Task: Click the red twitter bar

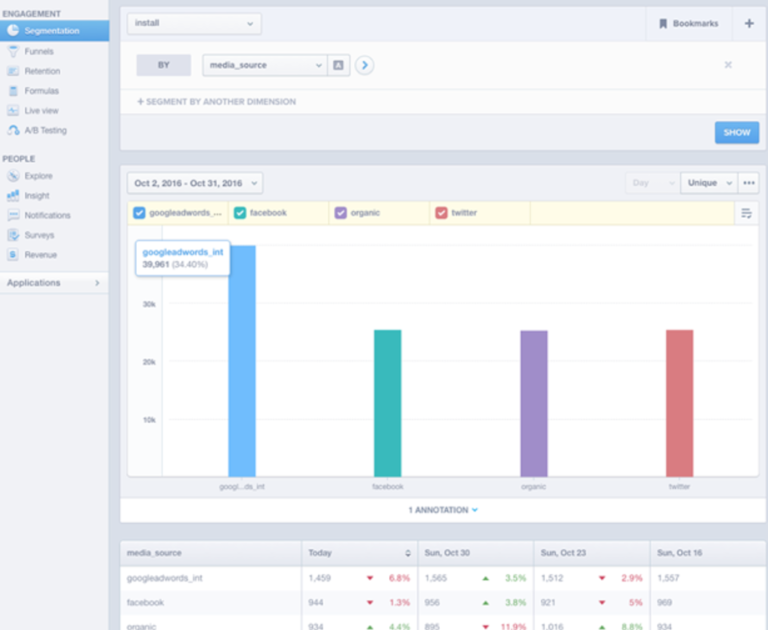Action: pos(679,403)
